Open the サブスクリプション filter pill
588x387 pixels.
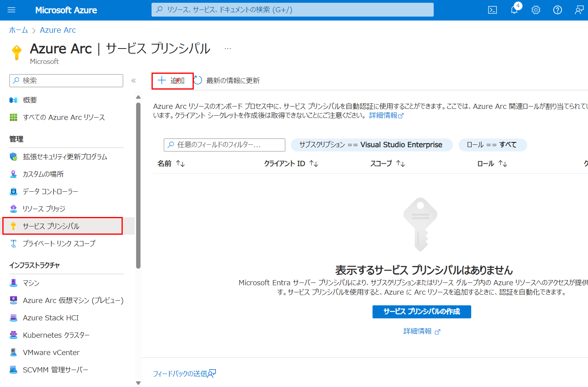click(x=372, y=145)
